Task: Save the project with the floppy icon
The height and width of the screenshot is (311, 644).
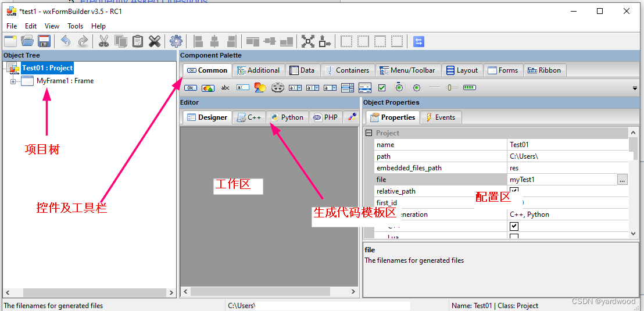Action: click(x=44, y=41)
